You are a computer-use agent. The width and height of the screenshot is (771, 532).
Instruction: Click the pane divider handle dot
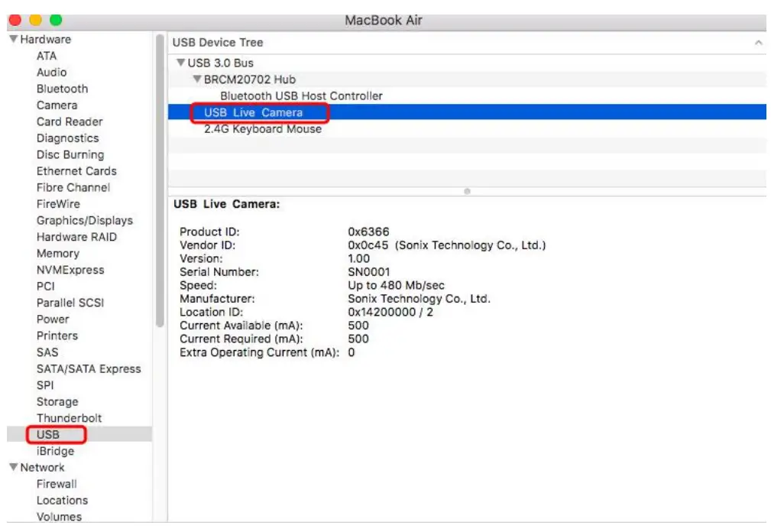467,191
